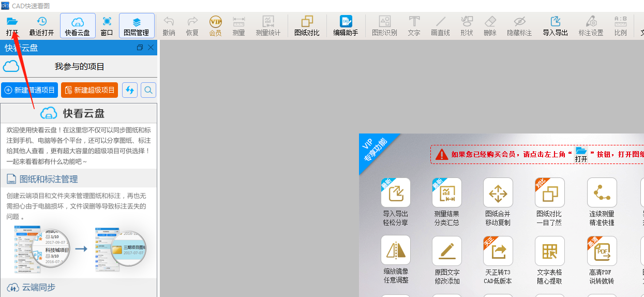Click the 天正转T3 CAD低版本 feature icon
Image resolution: width=644 pixels, height=297 pixels.
[498, 251]
